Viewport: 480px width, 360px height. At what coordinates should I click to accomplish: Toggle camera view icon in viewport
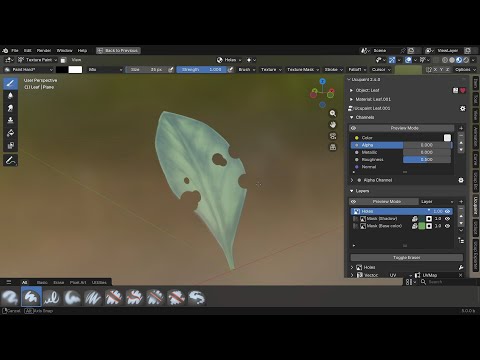[x=333, y=136]
